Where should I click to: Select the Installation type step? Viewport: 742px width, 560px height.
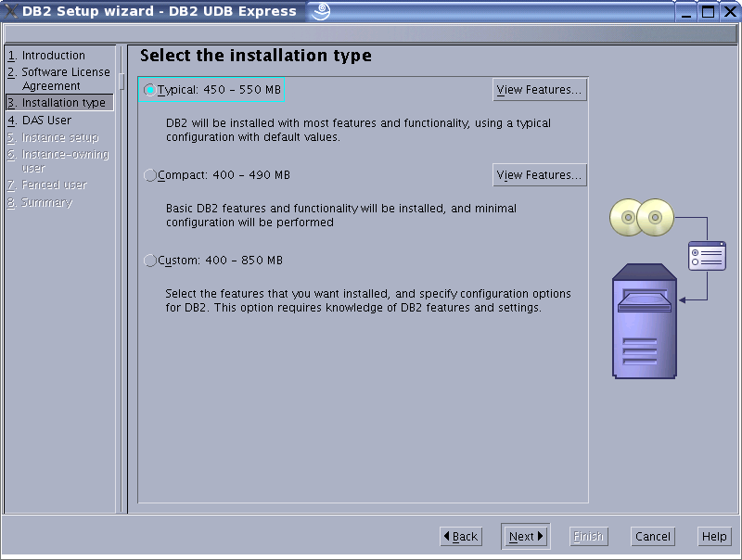(59, 103)
